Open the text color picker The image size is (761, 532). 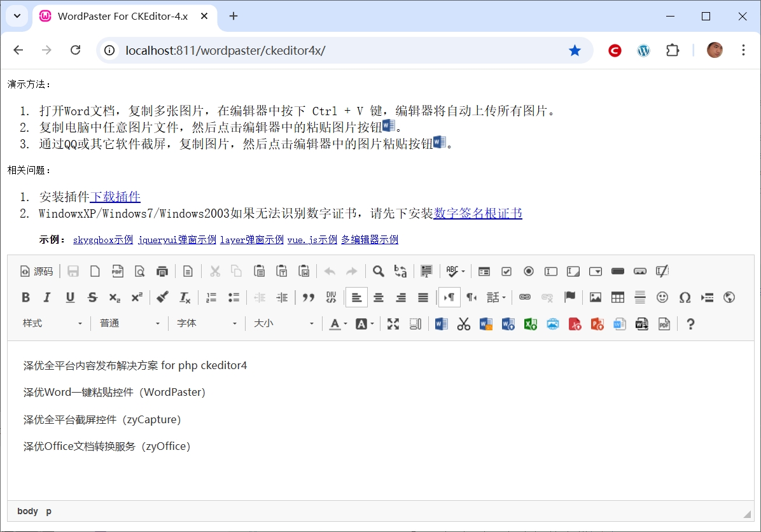click(x=338, y=324)
